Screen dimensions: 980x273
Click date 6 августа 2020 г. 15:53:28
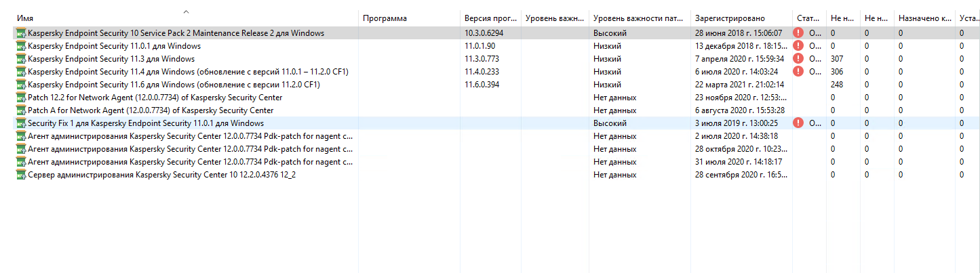740,110
